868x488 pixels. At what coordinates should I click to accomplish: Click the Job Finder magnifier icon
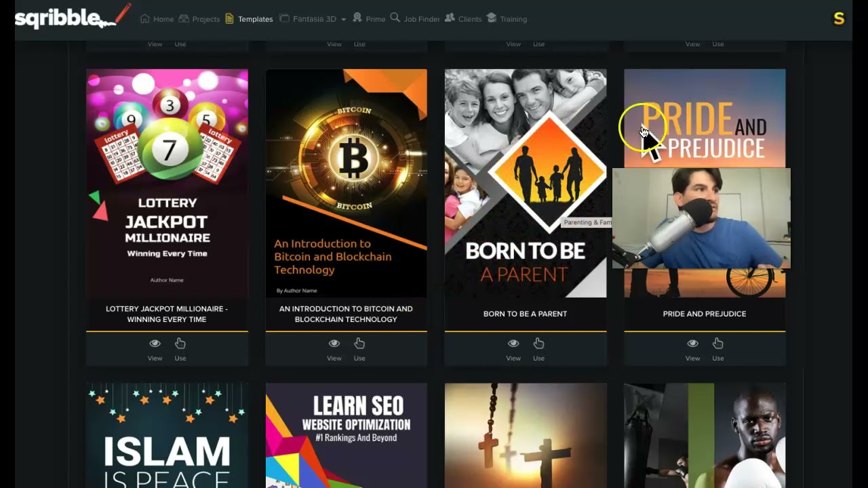[x=395, y=18]
